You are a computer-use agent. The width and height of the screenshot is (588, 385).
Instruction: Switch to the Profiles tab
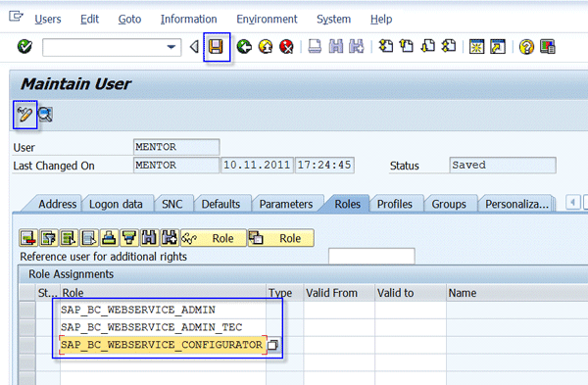tap(395, 205)
